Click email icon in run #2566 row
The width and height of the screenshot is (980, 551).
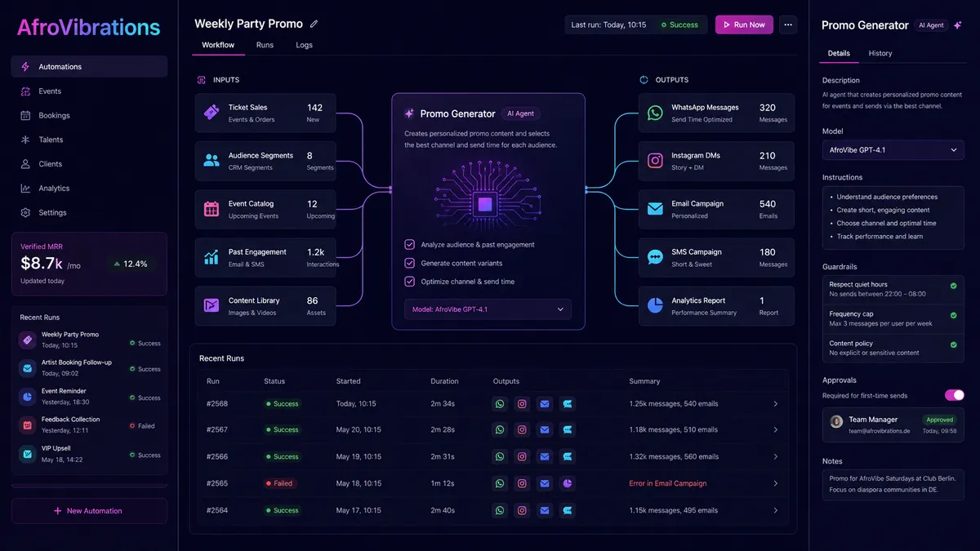(x=545, y=456)
